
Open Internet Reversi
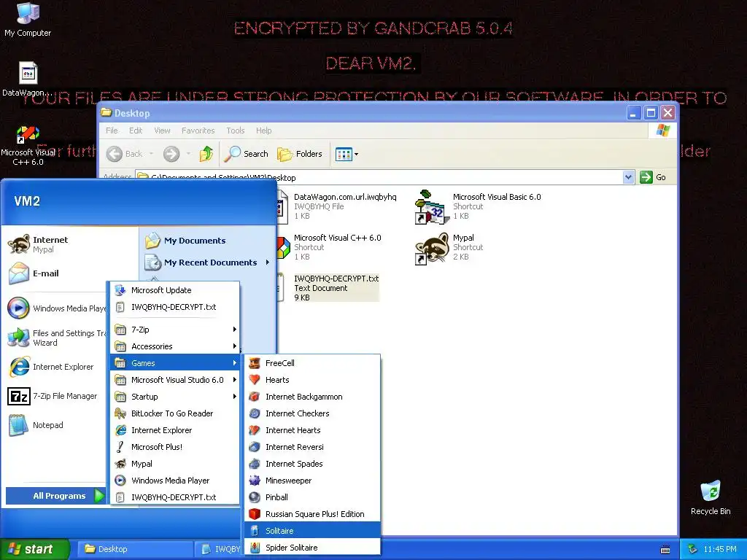tap(312, 447)
